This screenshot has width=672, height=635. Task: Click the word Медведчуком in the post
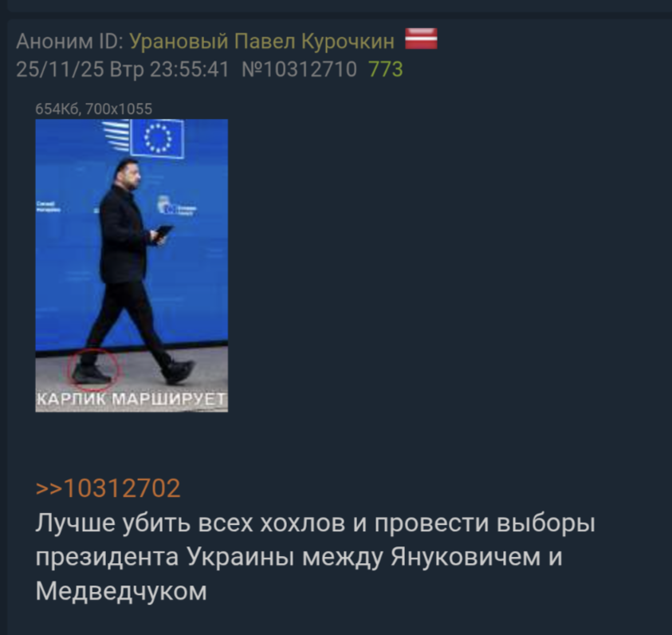[121, 591]
